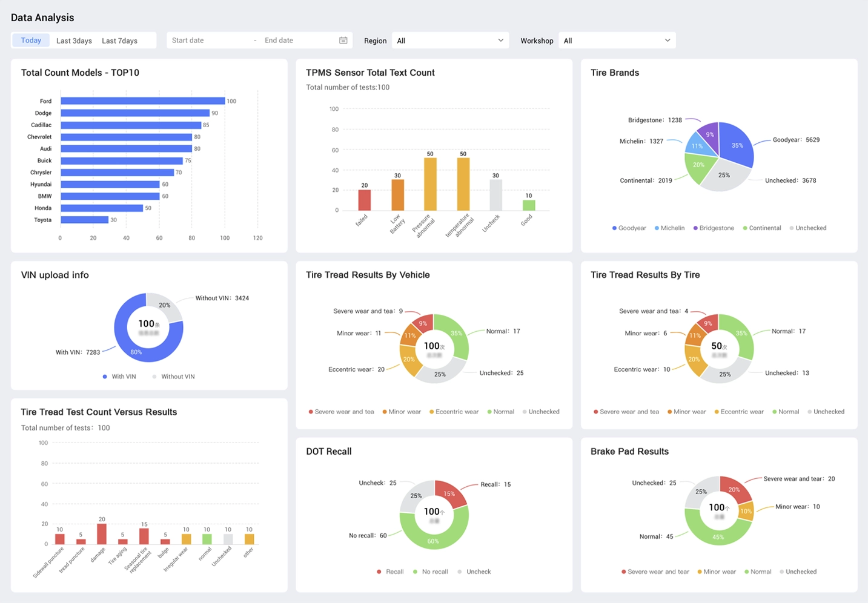Screen dimensions: 868x603
Task: Click the End date input field
Action: pos(297,41)
